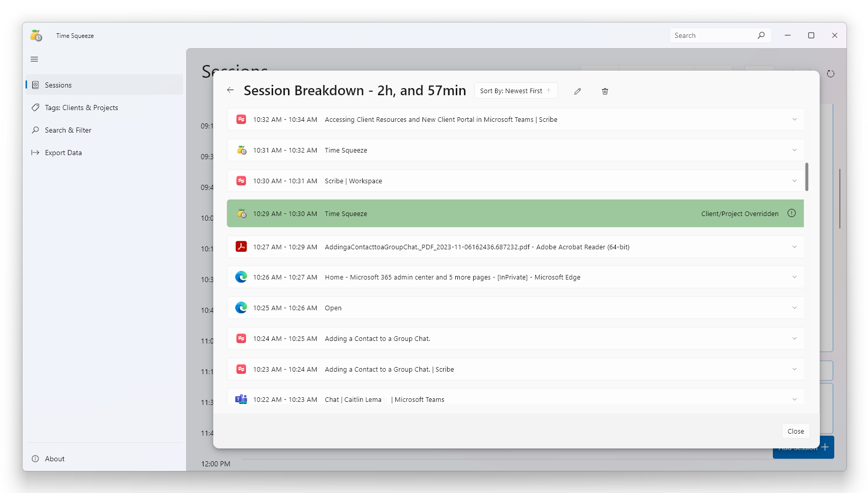The image size is (868, 493).
Task: Click Edge icon on the Open row
Action: point(241,308)
